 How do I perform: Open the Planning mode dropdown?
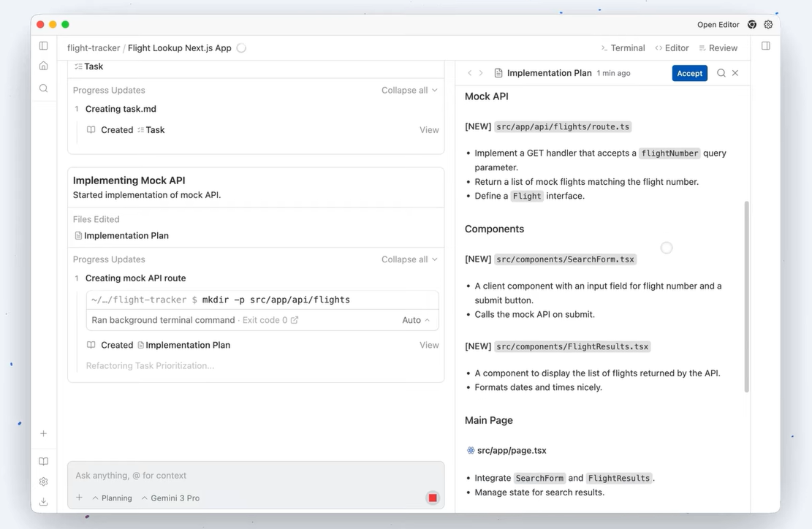pyautogui.click(x=113, y=498)
